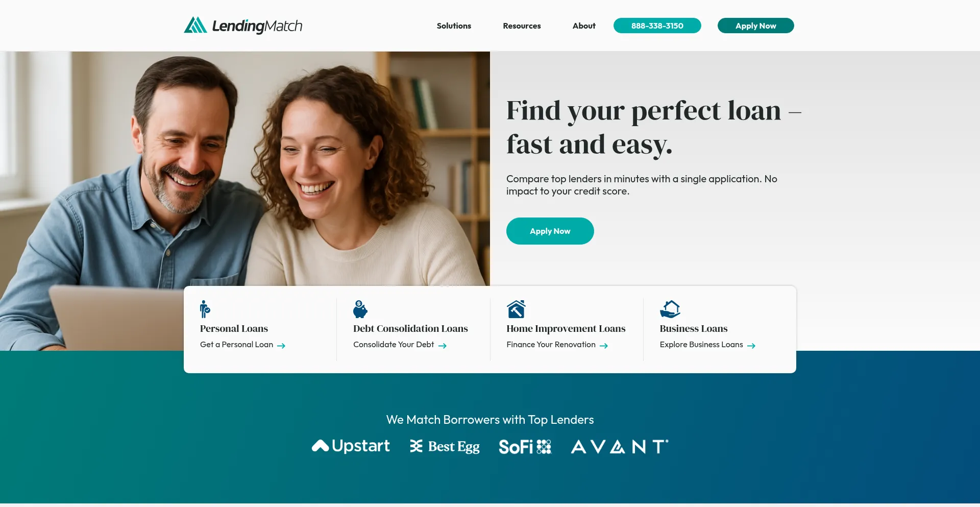Image resolution: width=980 pixels, height=507 pixels.
Task: Open the Solutions menu
Action: [454, 26]
